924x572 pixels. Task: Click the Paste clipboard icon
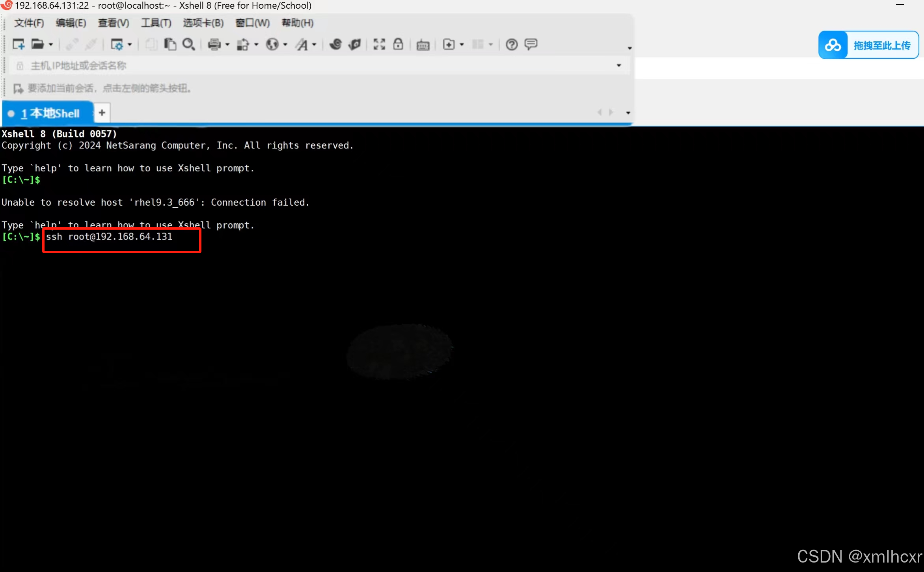coord(170,44)
